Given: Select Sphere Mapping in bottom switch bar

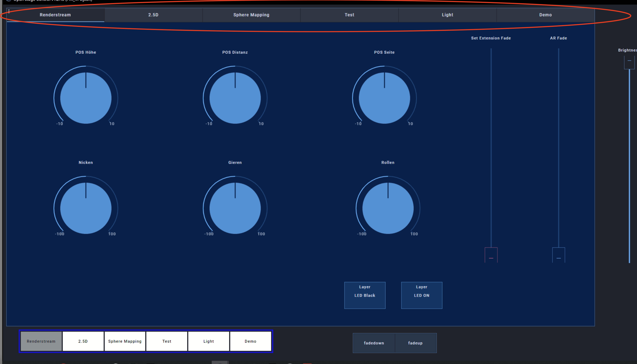Looking at the screenshot, I should click(x=125, y=341).
